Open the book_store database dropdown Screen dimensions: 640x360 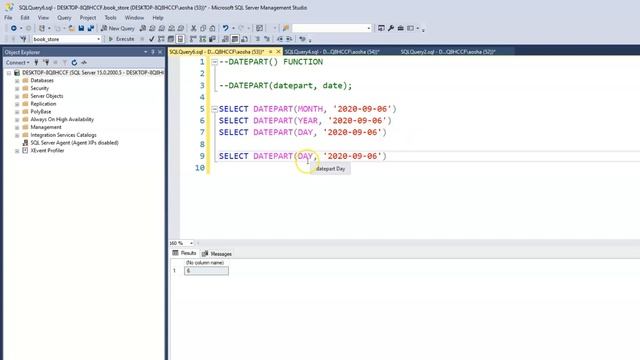coord(98,39)
